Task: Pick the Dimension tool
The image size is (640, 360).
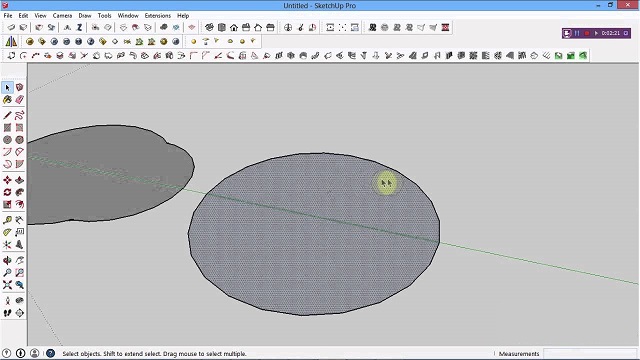Action: point(19,220)
